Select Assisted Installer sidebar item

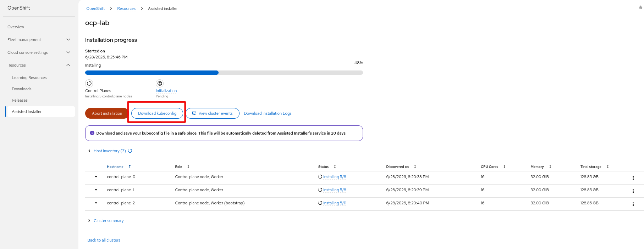tap(40, 112)
